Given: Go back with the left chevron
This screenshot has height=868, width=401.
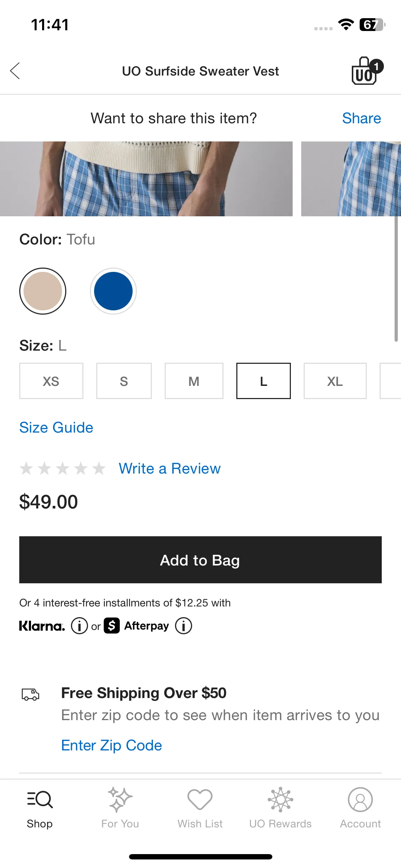Looking at the screenshot, I should point(15,71).
